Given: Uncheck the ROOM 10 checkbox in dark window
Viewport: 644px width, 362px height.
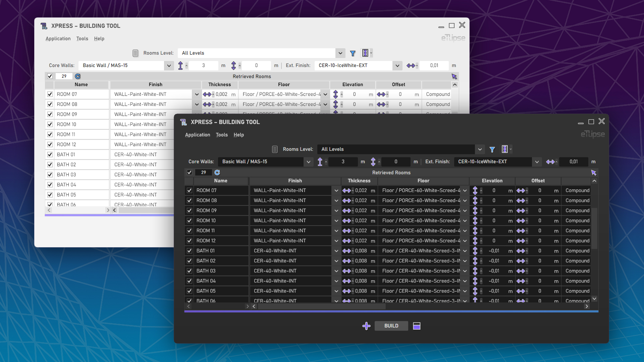Looking at the screenshot, I should (190, 221).
